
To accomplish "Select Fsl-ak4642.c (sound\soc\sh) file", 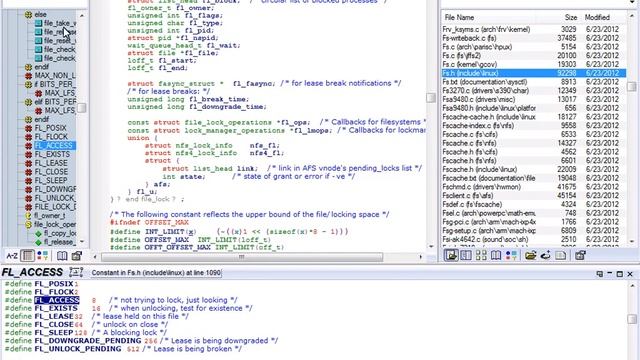I will (534, 239).
